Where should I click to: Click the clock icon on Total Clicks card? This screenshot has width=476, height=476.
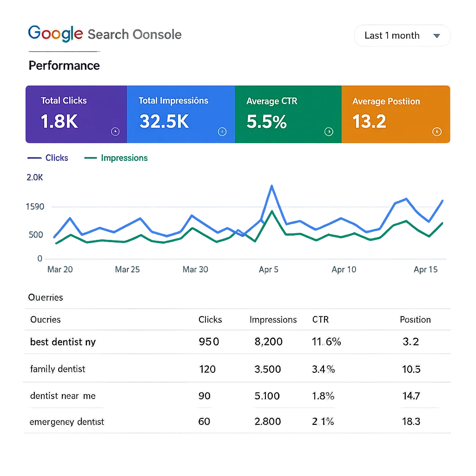pyautogui.click(x=115, y=132)
